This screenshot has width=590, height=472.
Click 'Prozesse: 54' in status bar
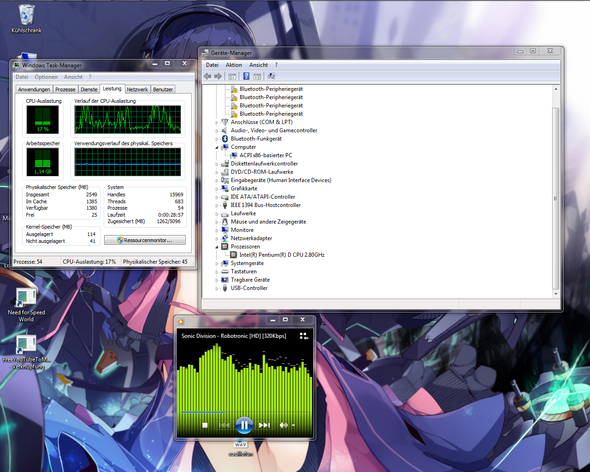point(28,262)
